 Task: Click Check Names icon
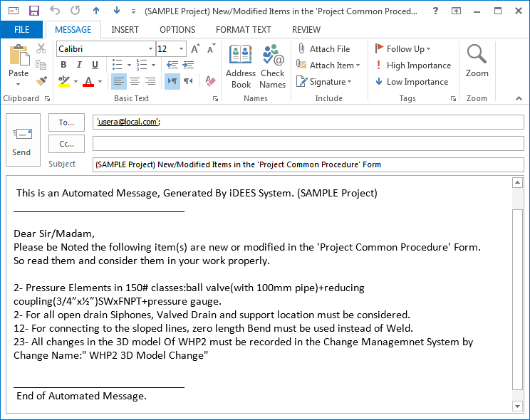coord(273,66)
